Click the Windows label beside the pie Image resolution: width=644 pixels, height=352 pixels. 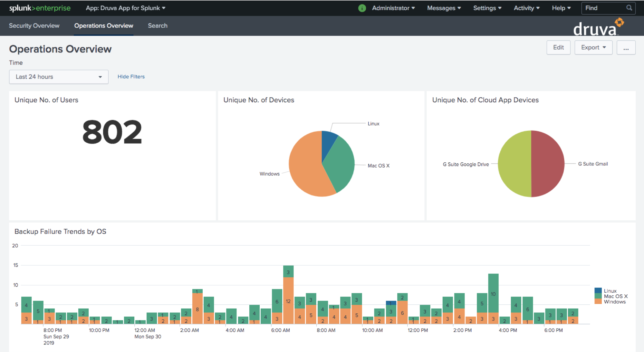tap(270, 174)
